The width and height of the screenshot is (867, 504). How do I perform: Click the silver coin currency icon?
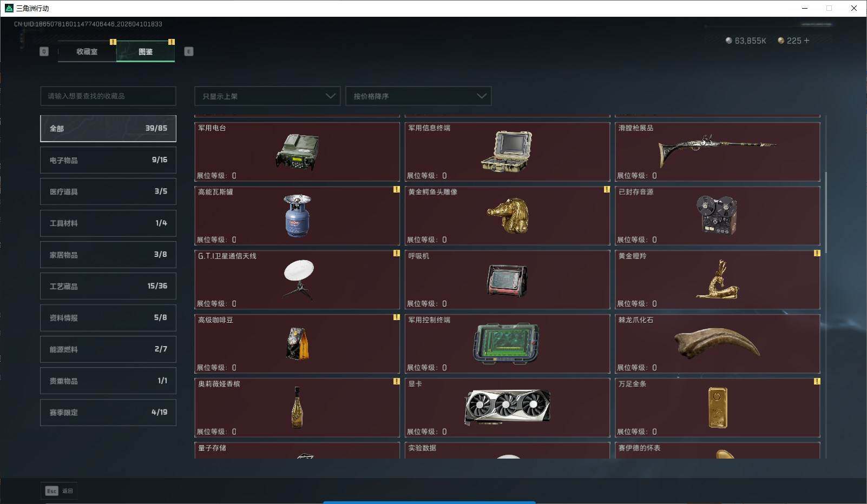[x=729, y=40]
